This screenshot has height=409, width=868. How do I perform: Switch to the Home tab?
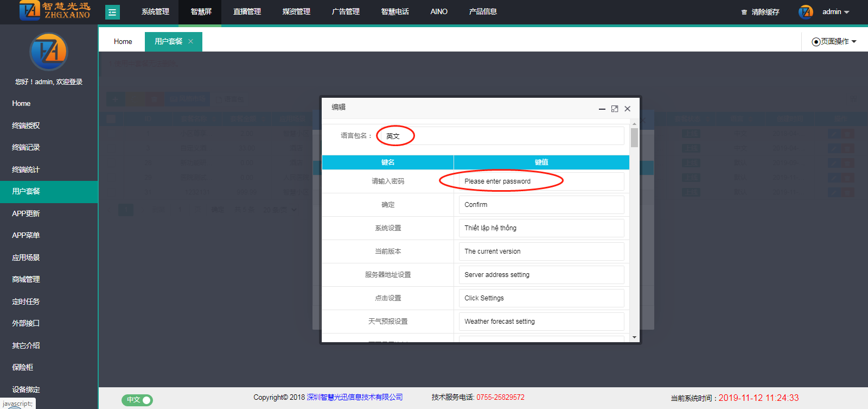[123, 41]
